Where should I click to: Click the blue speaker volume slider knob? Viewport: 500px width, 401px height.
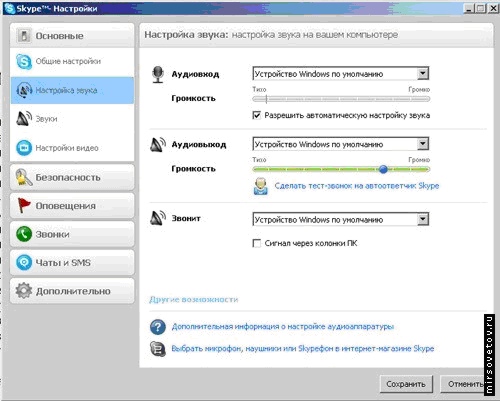pyautogui.click(x=383, y=169)
